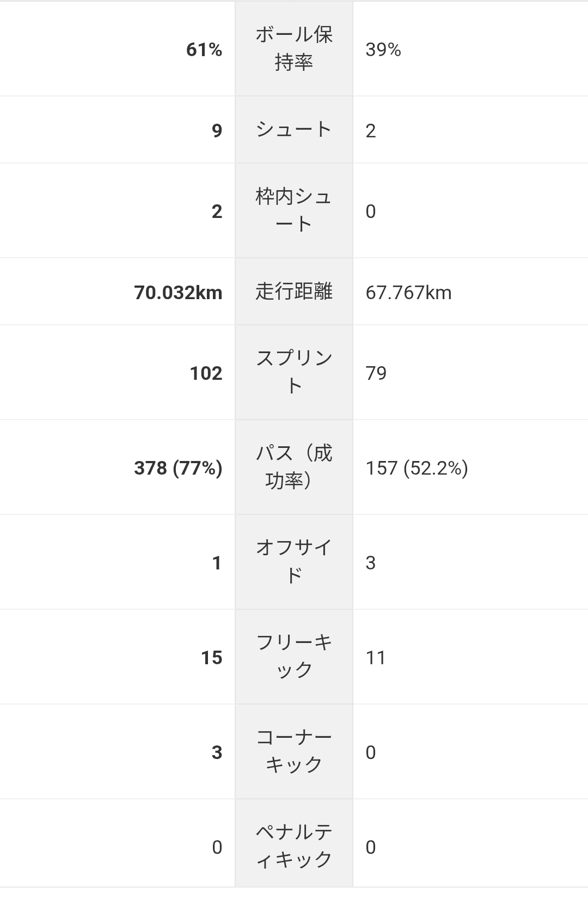Click the ボール保持率 stat label
This screenshot has width=588, height=898.
click(294, 49)
